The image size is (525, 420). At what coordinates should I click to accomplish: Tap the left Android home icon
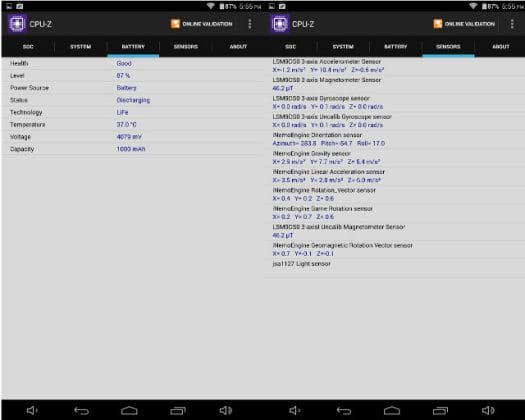pos(129,410)
